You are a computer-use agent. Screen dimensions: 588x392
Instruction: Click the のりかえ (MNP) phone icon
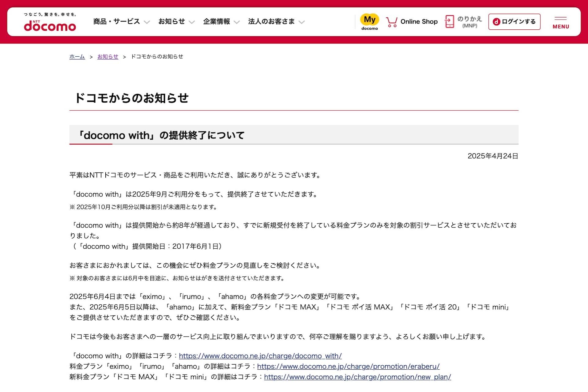449,22
